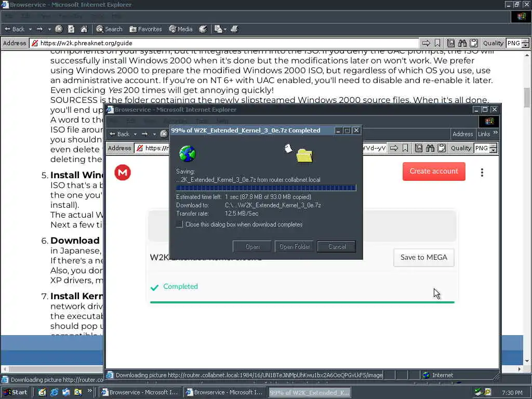Click binoculars find icon in rear address bar

[462, 43]
